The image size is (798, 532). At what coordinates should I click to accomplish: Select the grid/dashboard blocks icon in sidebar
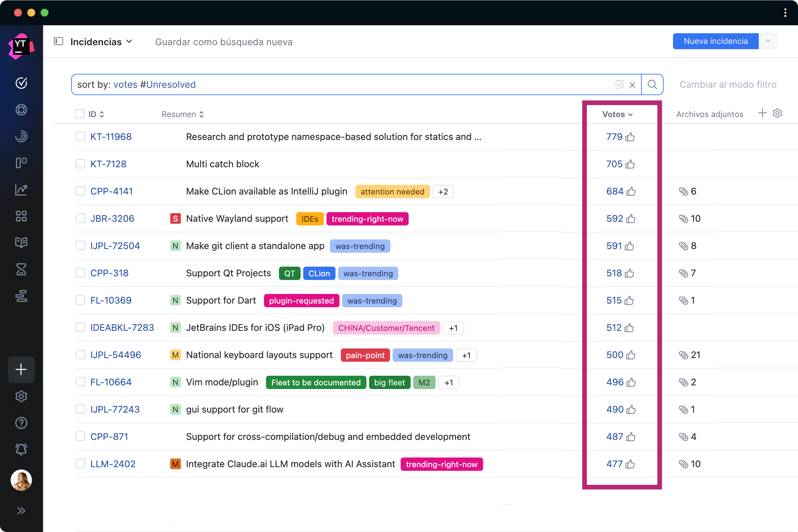pyautogui.click(x=21, y=216)
